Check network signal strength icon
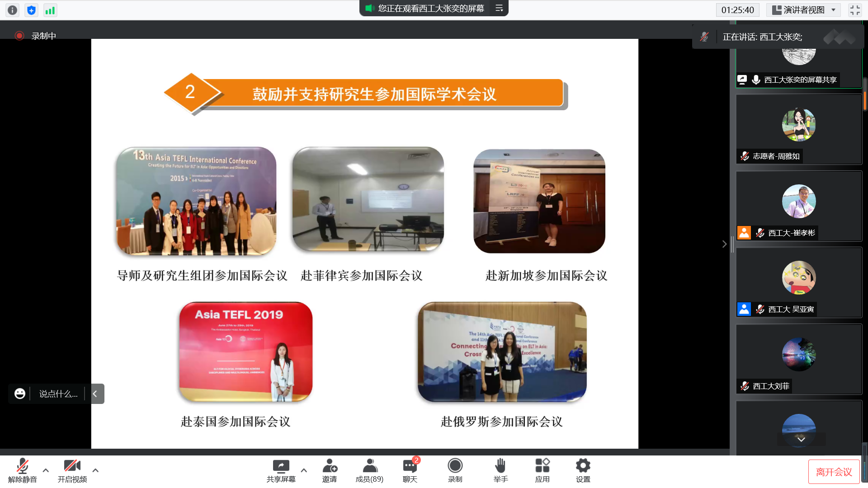Viewport: 868px width, 488px height. [x=50, y=10]
